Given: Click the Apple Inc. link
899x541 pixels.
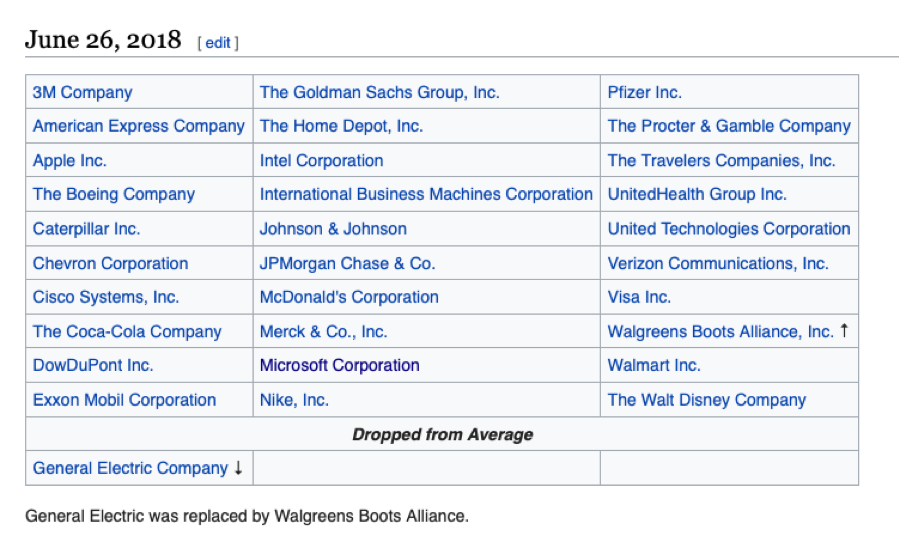Looking at the screenshot, I should click(x=69, y=160).
